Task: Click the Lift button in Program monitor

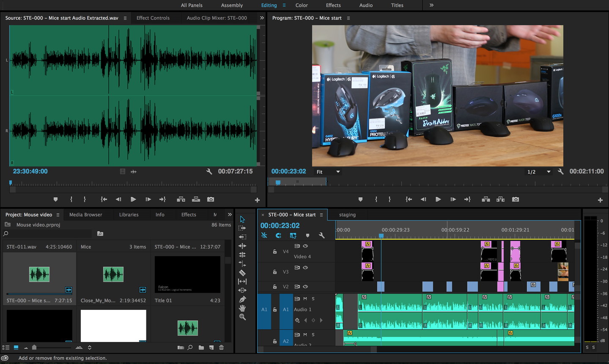Action: (x=486, y=199)
